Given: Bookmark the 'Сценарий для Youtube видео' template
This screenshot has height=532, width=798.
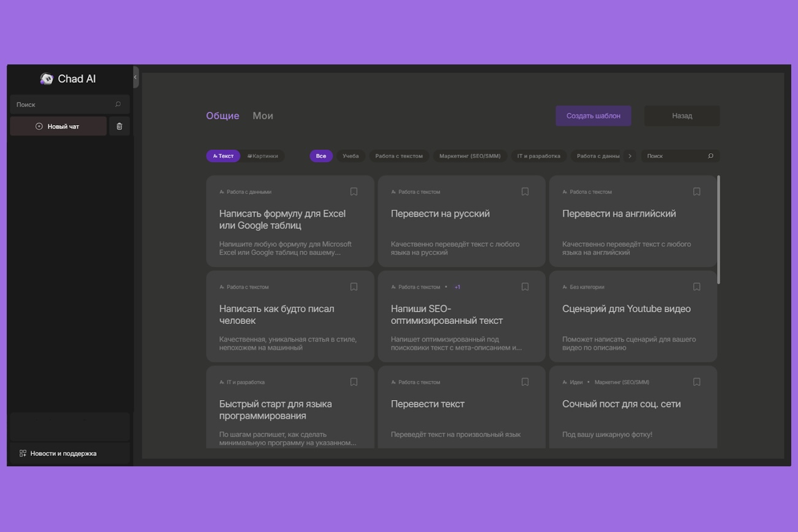Looking at the screenshot, I should 696,287.
